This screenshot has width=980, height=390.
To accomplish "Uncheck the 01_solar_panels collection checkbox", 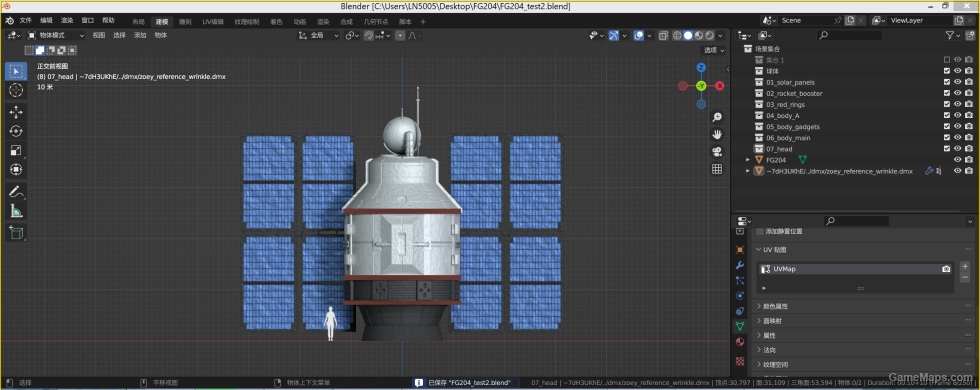I will (947, 82).
